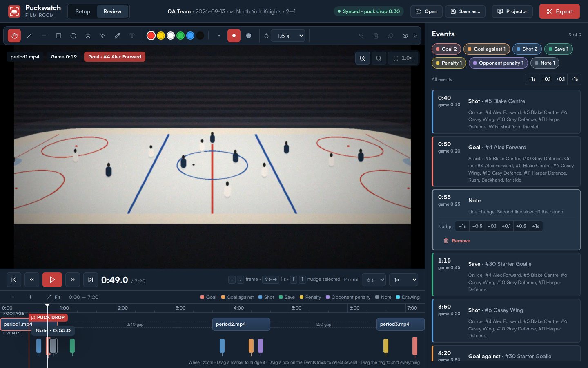Select the circle drawing tool
This screenshot has height=368, width=588.
pos(73,36)
